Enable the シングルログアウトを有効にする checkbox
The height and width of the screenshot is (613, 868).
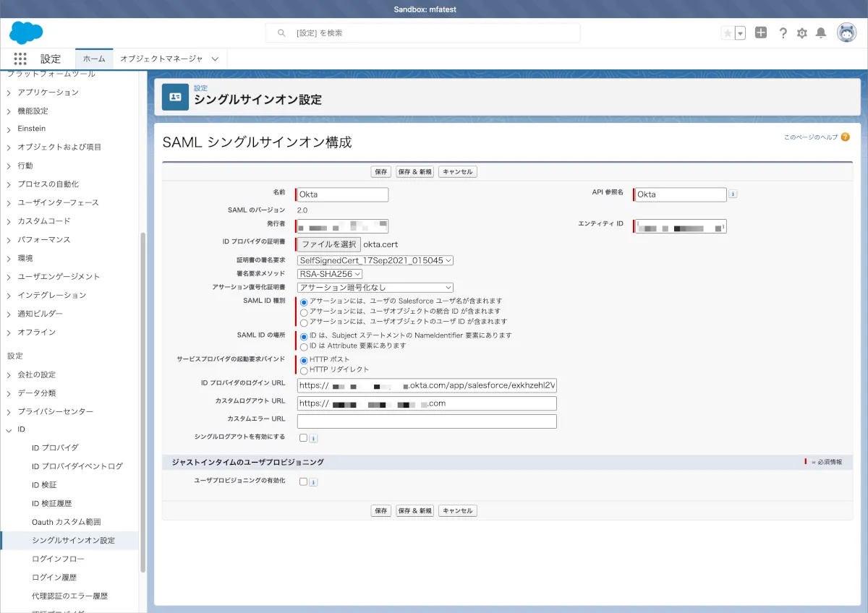pos(303,437)
